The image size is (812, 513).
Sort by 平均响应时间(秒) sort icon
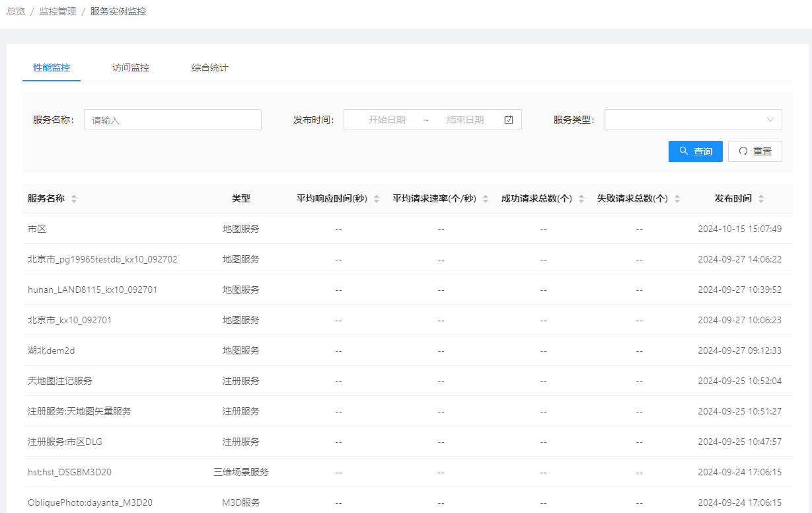[x=377, y=199]
